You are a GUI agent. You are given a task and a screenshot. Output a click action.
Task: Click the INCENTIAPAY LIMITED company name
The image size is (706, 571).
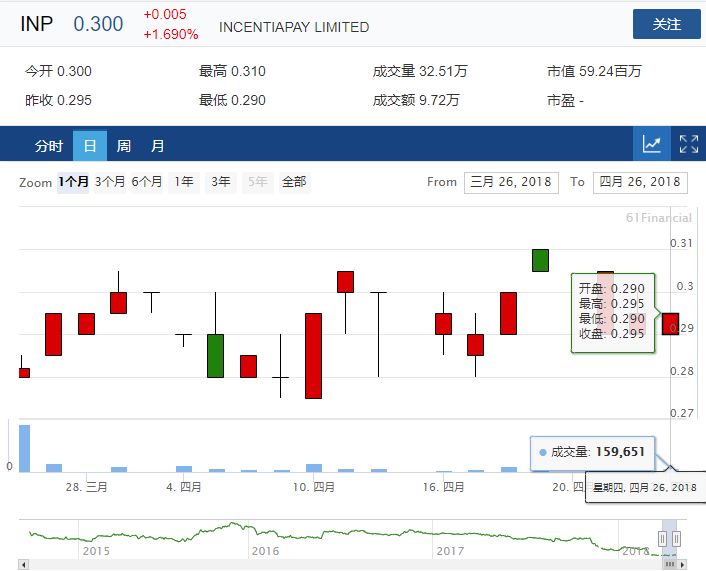point(294,27)
